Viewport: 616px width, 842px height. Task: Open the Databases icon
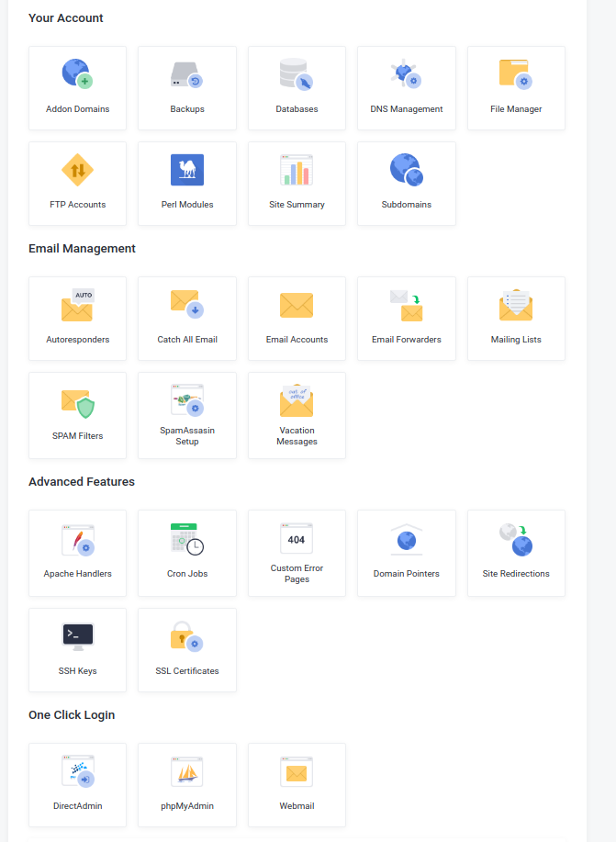(x=297, y=74)
